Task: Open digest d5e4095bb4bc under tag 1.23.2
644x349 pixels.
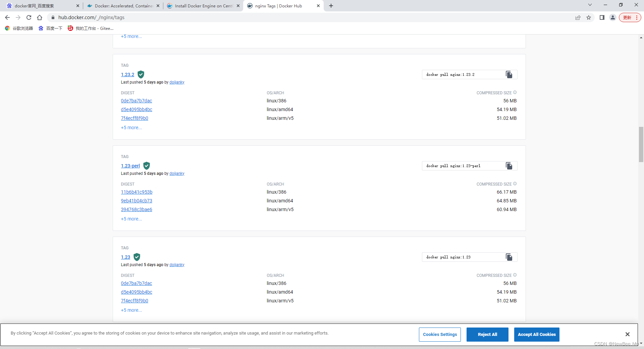Action: click(x=137, y=109)
